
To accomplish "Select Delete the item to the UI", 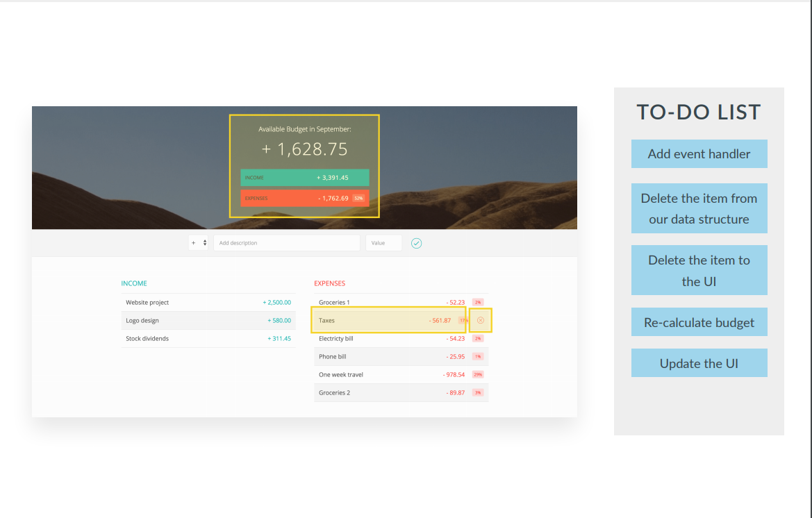I will tap(699, 270).
